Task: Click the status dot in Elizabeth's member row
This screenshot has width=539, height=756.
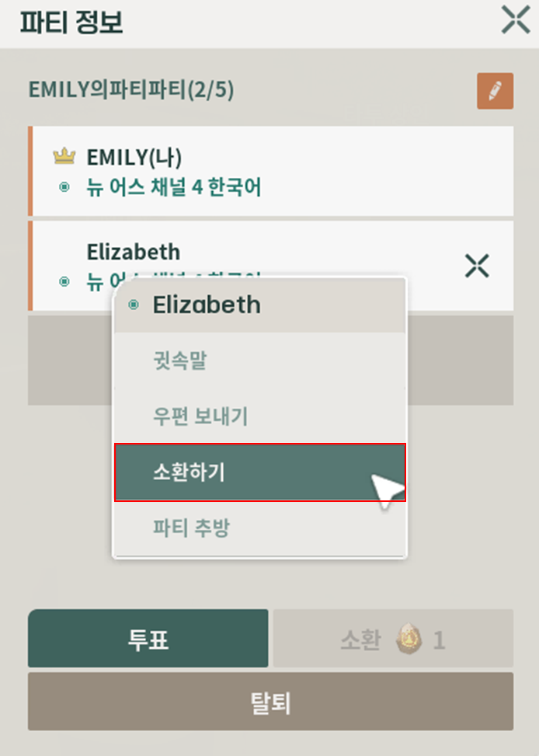Action: click(x=64, y=281)
